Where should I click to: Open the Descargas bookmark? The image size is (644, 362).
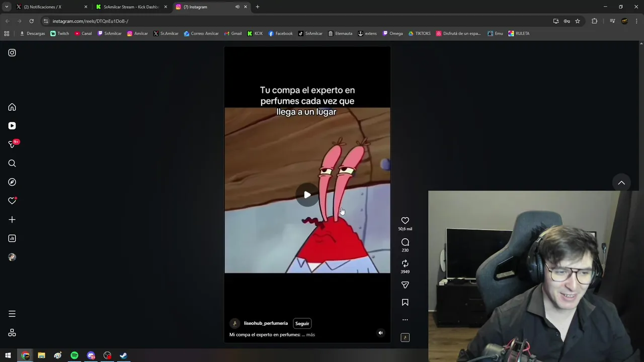tap(32, 34)
